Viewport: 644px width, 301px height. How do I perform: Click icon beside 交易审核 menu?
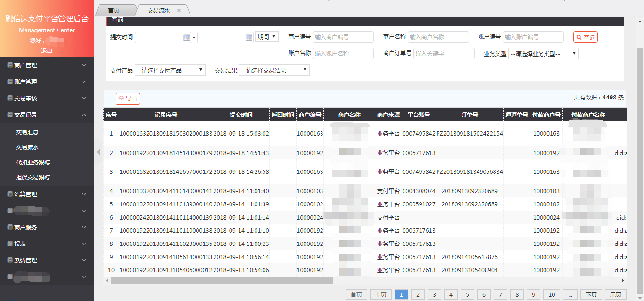point(10,98)
